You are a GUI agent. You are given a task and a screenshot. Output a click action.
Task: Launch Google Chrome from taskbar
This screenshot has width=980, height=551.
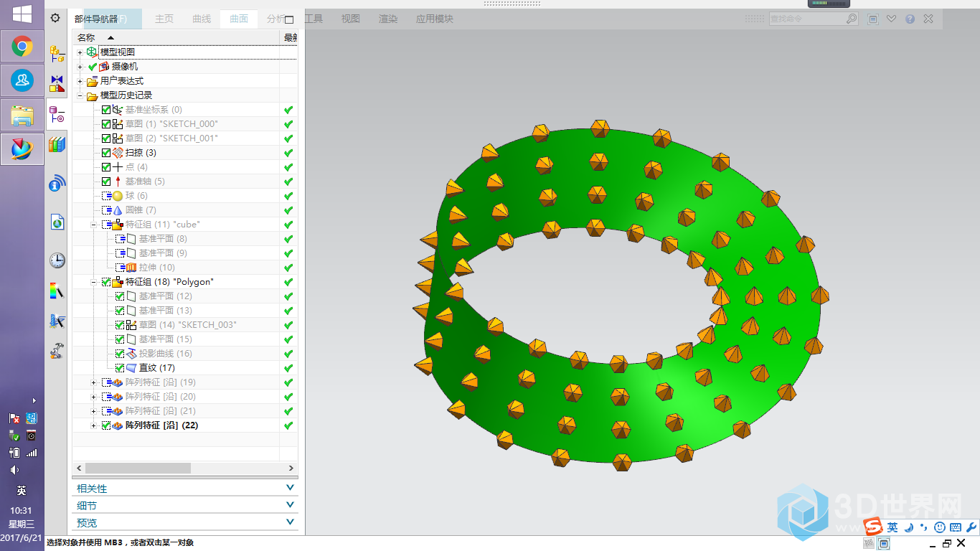coord(22,47)
